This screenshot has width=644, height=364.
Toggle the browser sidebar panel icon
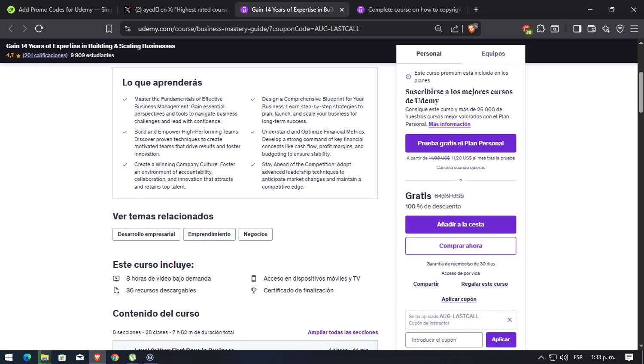(x=577, y=29)
